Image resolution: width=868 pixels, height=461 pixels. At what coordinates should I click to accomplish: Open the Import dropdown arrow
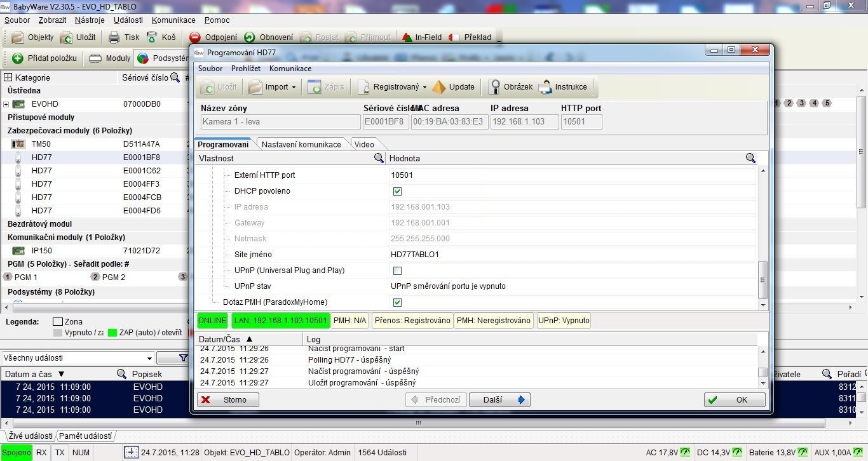294,87
